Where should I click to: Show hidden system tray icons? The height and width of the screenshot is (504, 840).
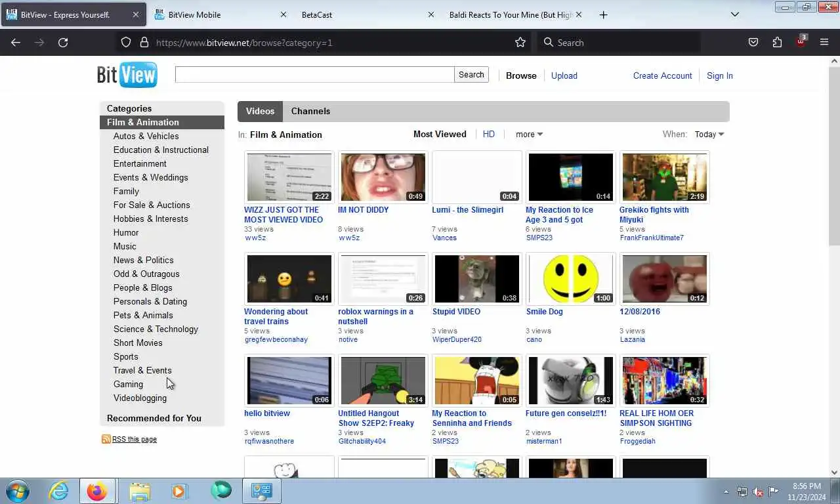(726, 492)
